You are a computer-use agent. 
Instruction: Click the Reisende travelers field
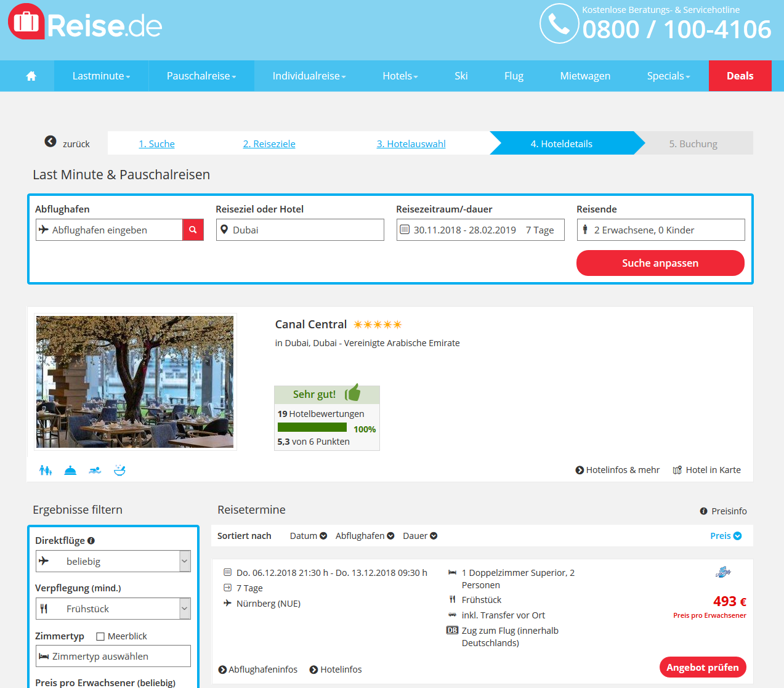pos(661,230)
